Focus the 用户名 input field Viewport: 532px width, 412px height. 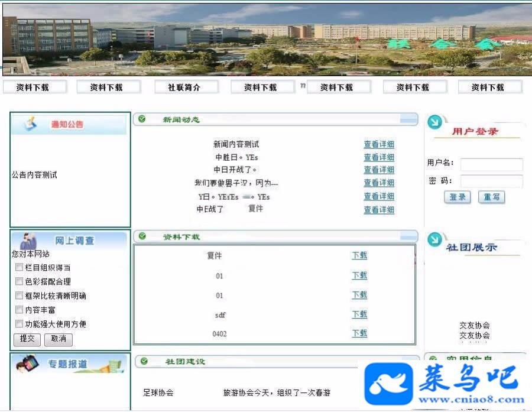[491, 164]
